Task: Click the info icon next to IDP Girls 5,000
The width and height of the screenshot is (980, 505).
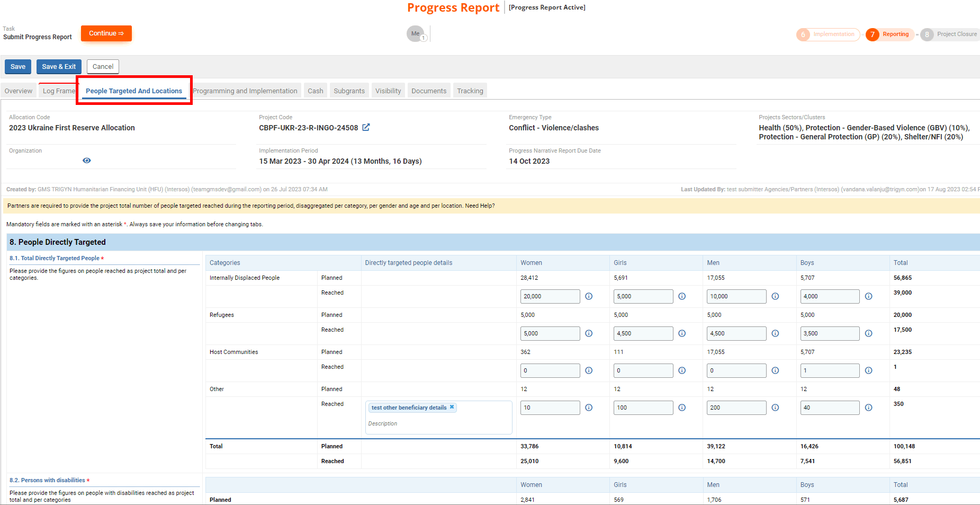Action: [682, 296]
